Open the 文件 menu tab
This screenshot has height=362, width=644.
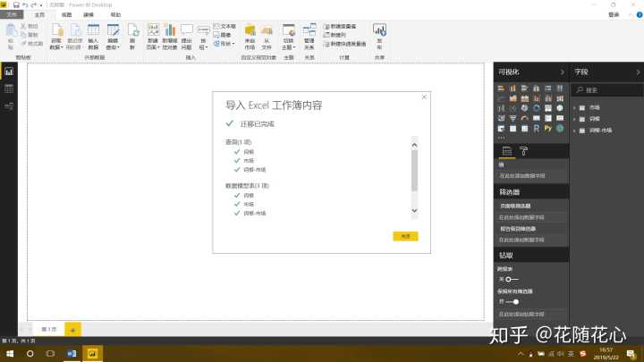tap(13, 15)
